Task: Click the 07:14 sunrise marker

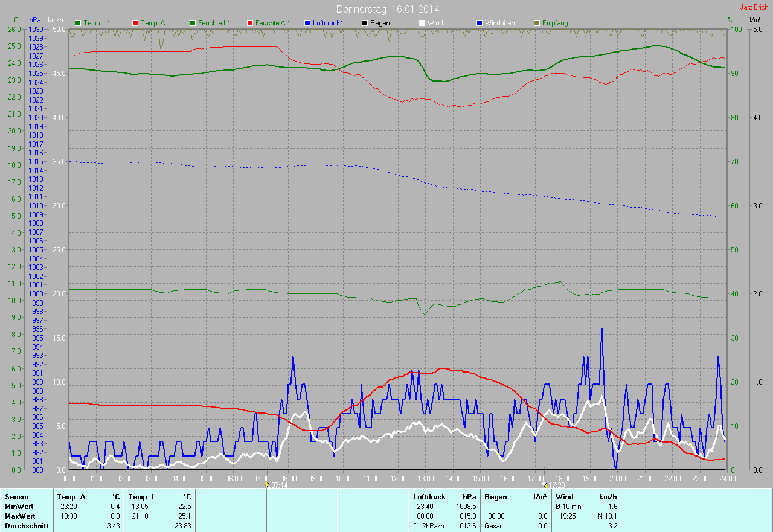Action: pyautogui.click(x=267, y=484)
